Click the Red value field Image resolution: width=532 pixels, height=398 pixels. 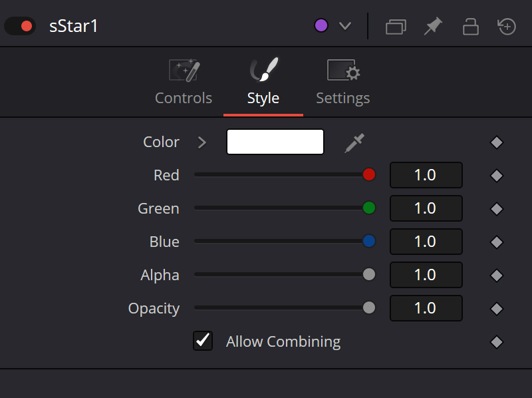pos(426,175)
